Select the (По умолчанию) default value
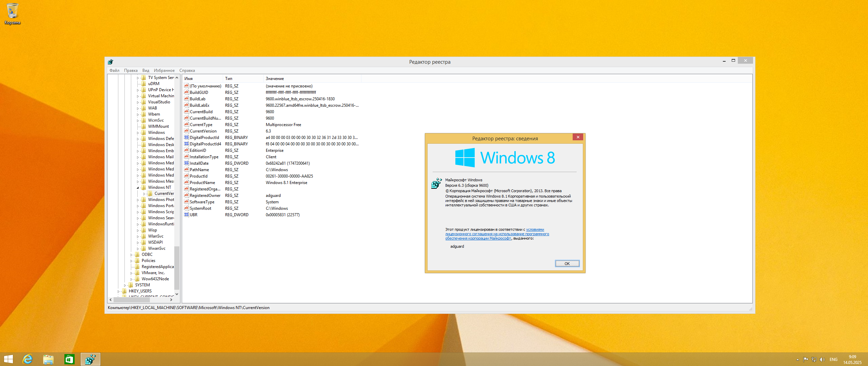This screenshot has height=366, width=868. 205,86
